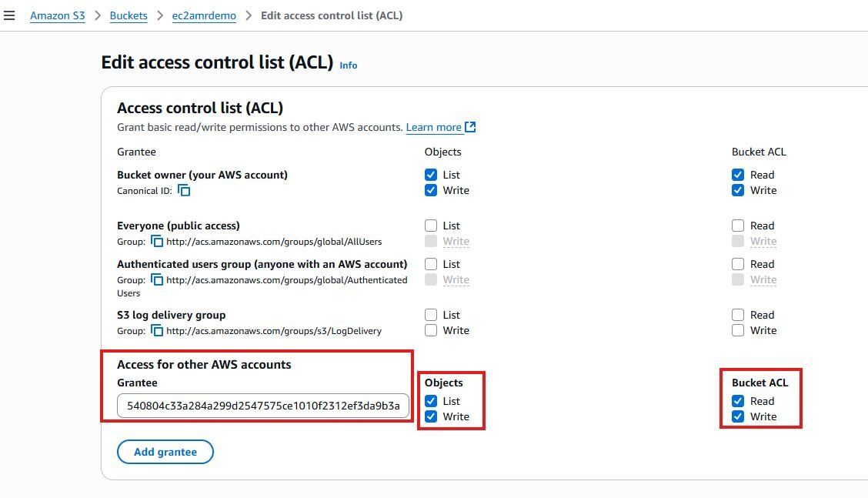
Task: Click inside the Grantee ID input field
Action: pyautogui.click(x=264, y=406)
